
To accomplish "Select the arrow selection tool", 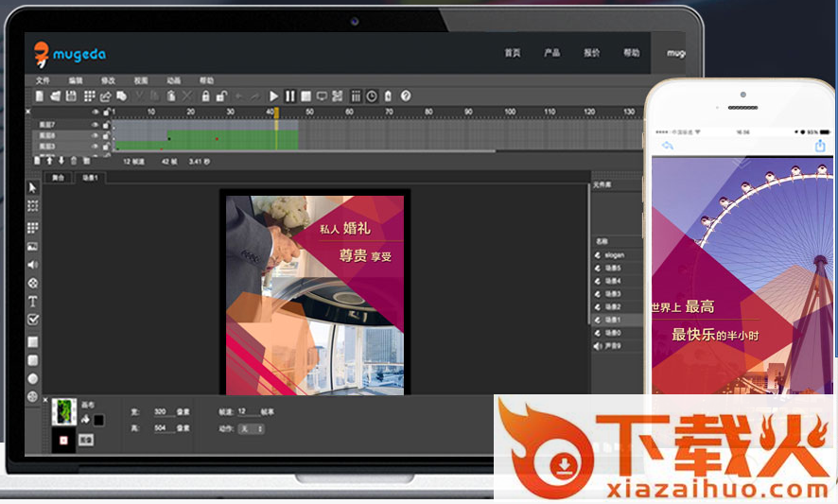I will pyautogui.click(x=33, y=188).
